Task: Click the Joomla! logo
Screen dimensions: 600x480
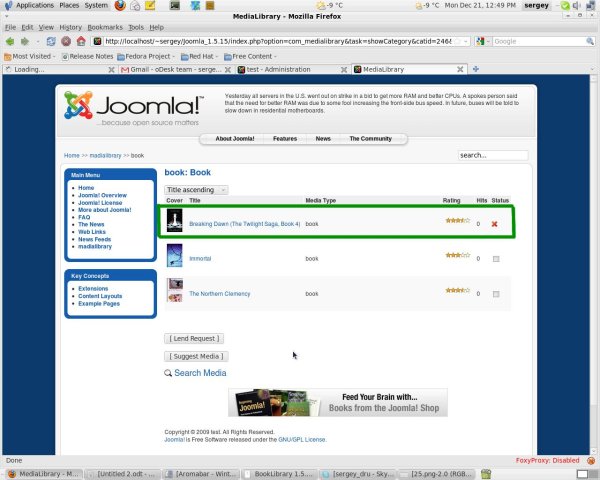Action: (134, 108)
